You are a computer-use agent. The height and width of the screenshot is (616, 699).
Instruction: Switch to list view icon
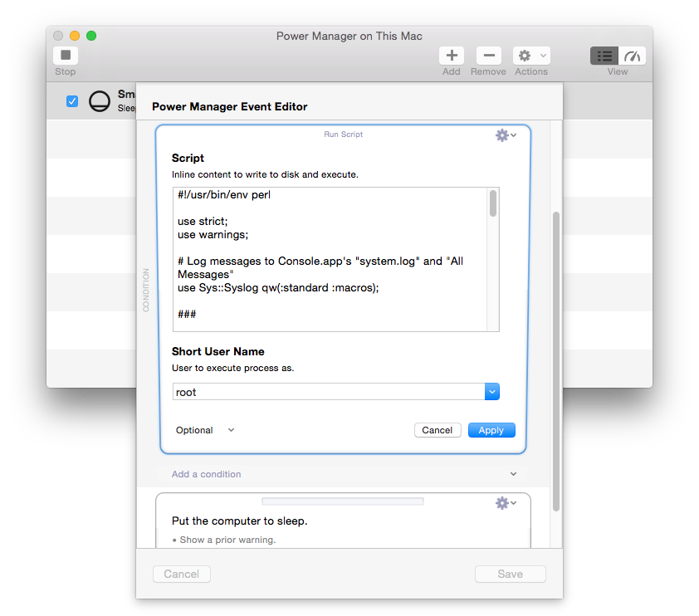point(604,56)
